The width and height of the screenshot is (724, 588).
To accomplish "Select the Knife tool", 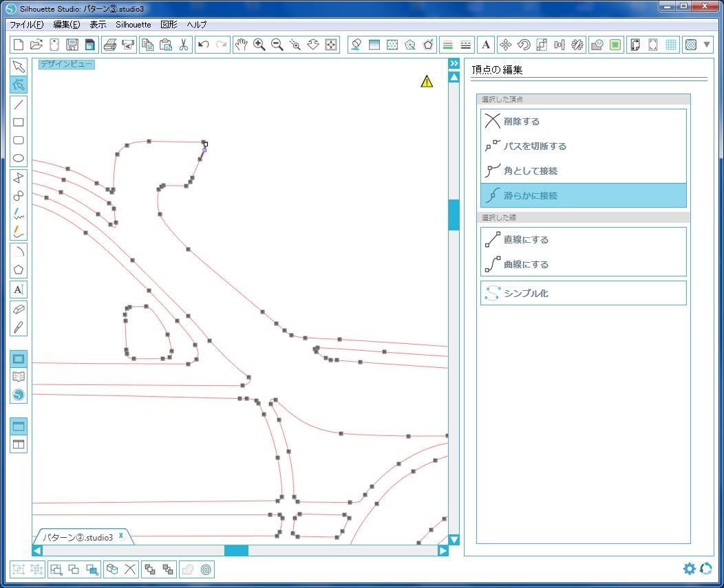I will coord(19,327).
